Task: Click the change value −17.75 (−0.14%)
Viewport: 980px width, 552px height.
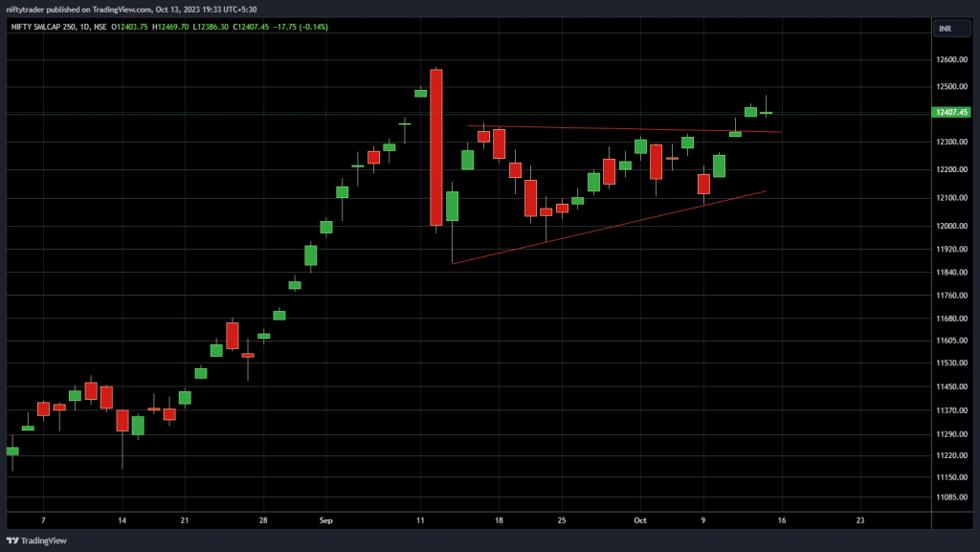Action: click(301, 27)
